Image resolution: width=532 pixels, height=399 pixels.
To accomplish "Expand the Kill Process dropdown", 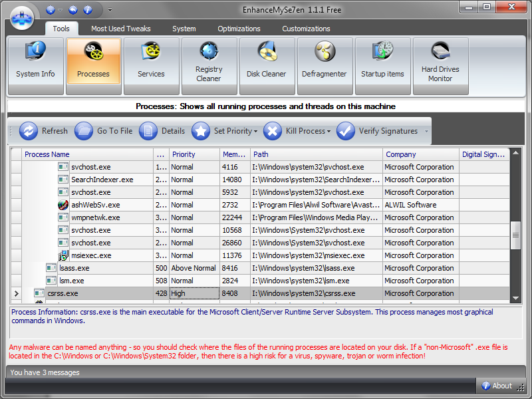I will 299,131.
